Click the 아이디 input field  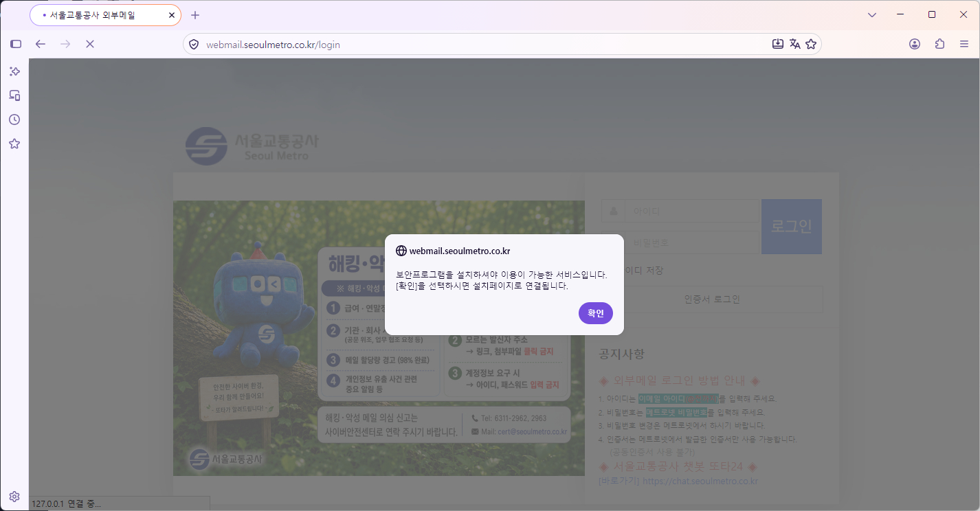point(680,211)
